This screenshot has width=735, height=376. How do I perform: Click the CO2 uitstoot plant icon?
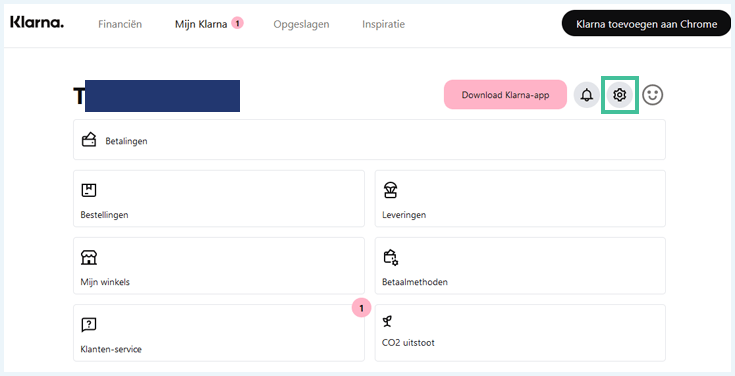(x=387, y=321)
